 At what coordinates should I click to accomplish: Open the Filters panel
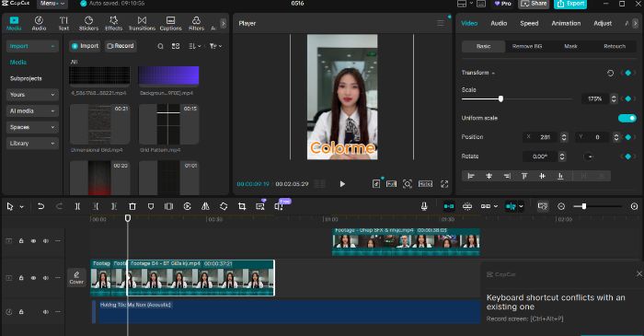tap(196, 23)
